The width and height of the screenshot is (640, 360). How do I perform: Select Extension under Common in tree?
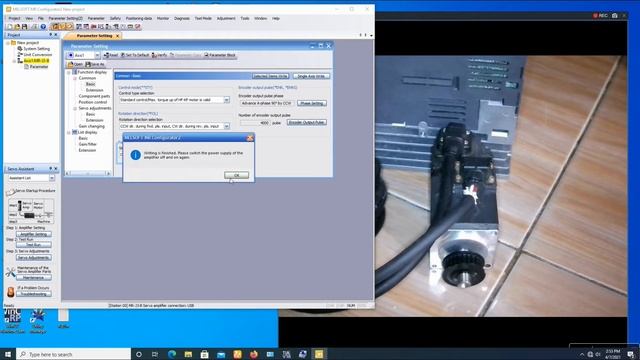coord(94,90)
